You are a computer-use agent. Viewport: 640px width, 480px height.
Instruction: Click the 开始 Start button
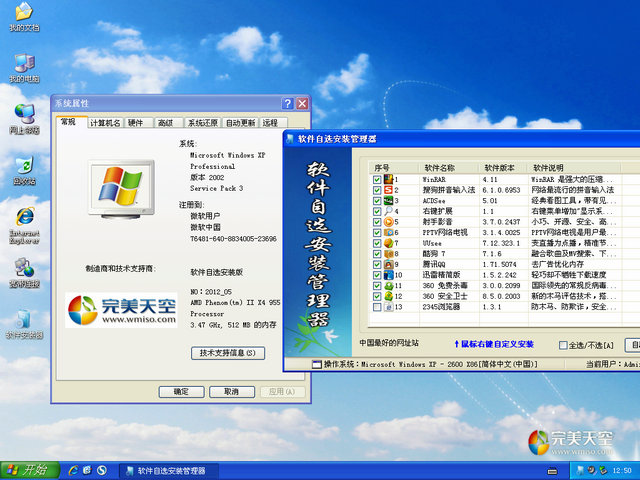click(x=30, y=470)
